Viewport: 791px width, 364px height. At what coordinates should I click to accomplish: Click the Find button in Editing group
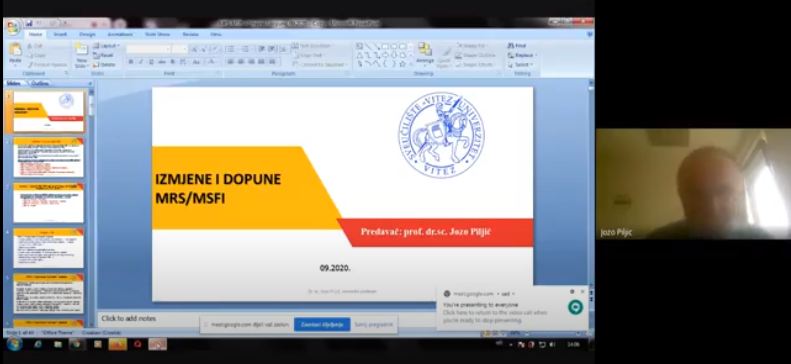pos(517,46)
